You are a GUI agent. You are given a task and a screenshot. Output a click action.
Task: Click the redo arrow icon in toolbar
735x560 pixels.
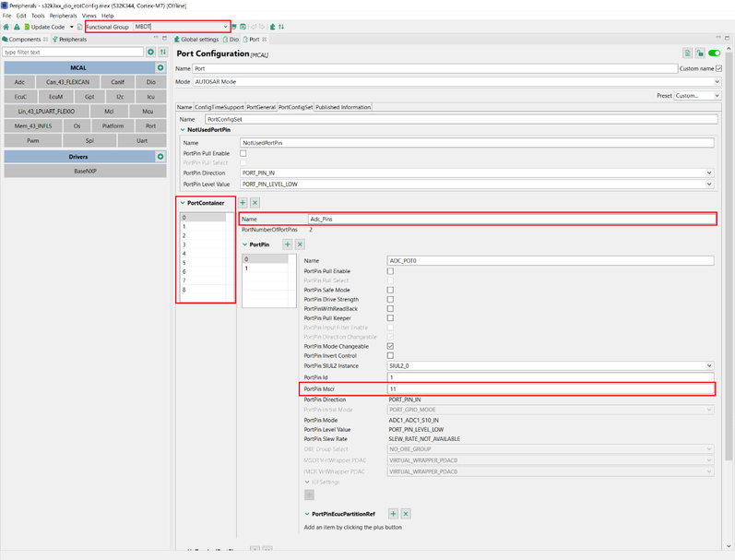pyautogui.click(x=262, y=27)
